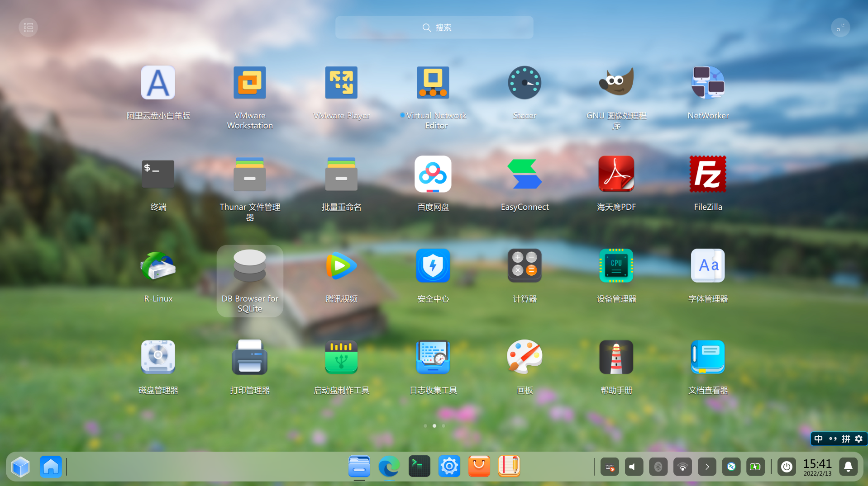Open the 终端 terminal app in the launcher grid
868x486 pixels.
158,174
